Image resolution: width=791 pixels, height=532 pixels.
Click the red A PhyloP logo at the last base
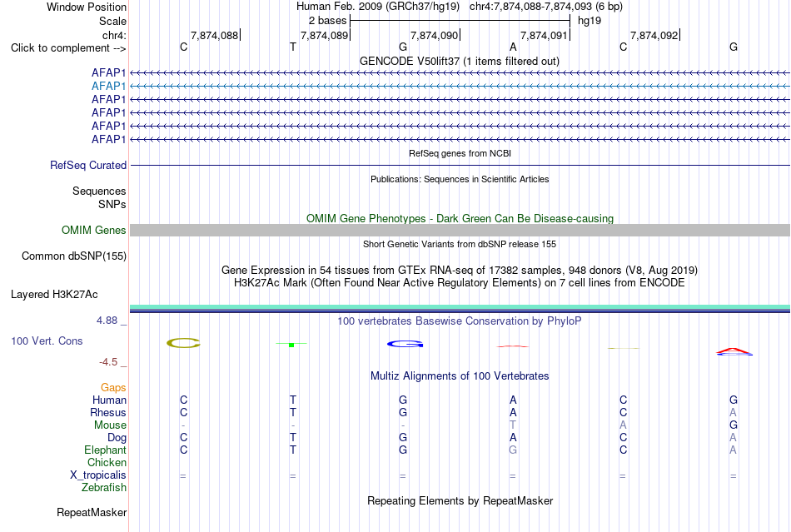pyautogui.click(x=734, y=351)
